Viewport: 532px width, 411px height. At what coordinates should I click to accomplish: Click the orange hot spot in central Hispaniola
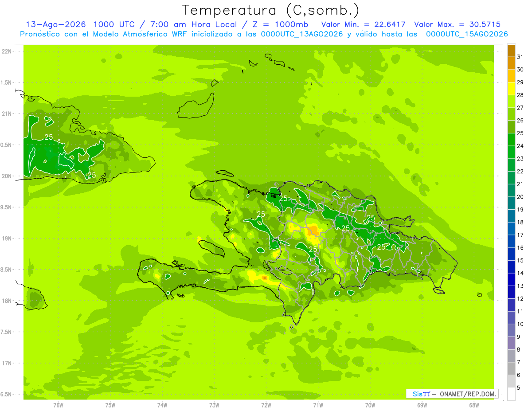pos(314,230)
